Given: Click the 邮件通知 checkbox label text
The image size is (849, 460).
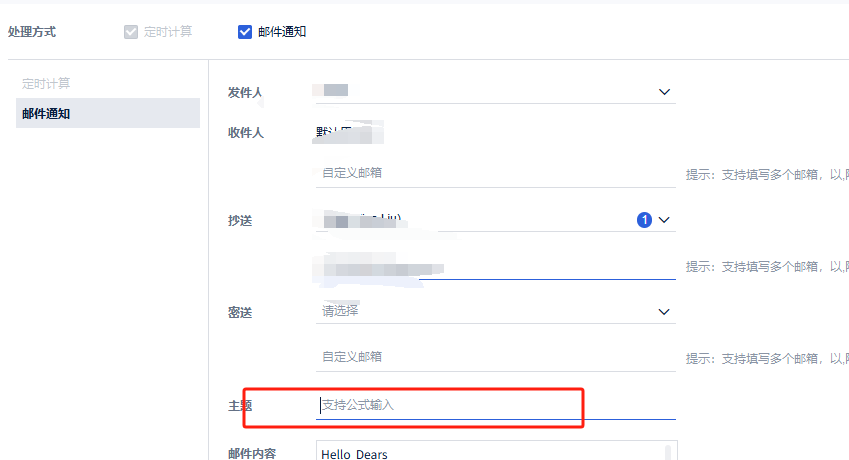Looking at the screenshot, I should 282,31.
